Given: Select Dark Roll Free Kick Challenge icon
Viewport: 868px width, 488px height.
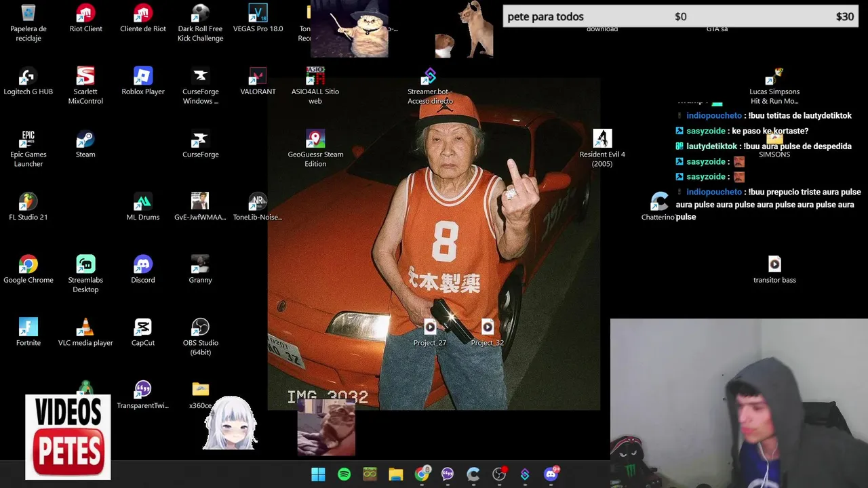Looking at the screenshot, I should pos(200,22).
